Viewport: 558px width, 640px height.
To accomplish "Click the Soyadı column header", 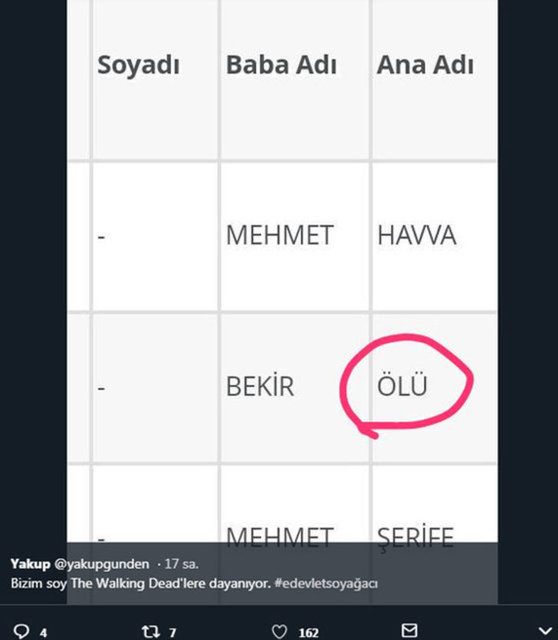I will point(139,65).
